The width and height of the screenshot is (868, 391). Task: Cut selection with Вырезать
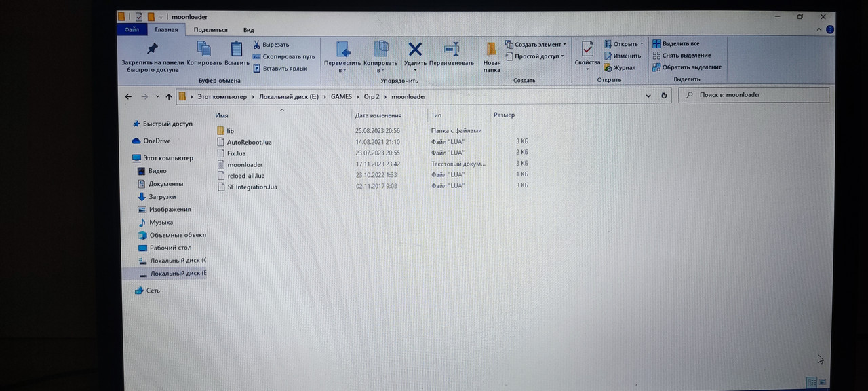click(271, 45)
